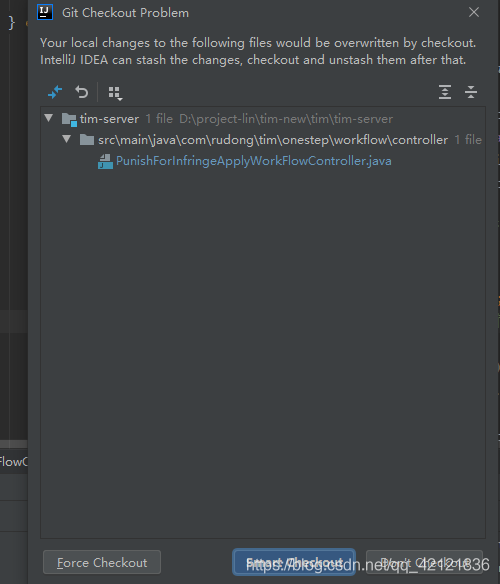Click the D:\project-lin\tim-new\tim\tim-server path text
Image resolution: width=500 pixels, height=584 pixels.
coord(286,119)
